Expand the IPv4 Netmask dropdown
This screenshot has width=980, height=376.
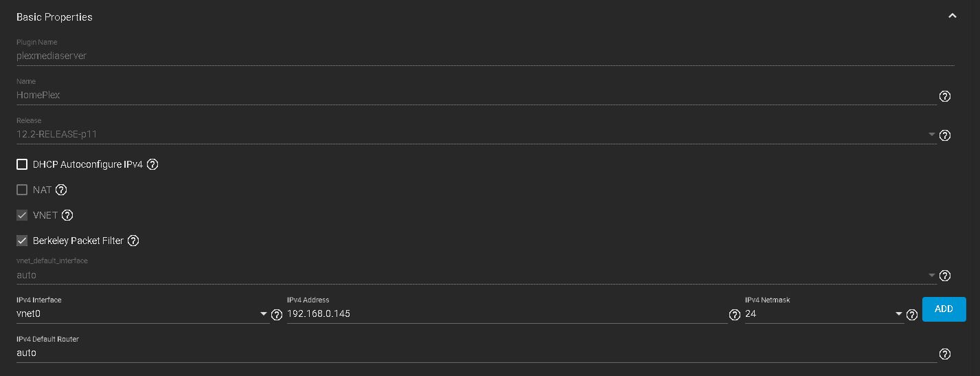click(824, 314)
